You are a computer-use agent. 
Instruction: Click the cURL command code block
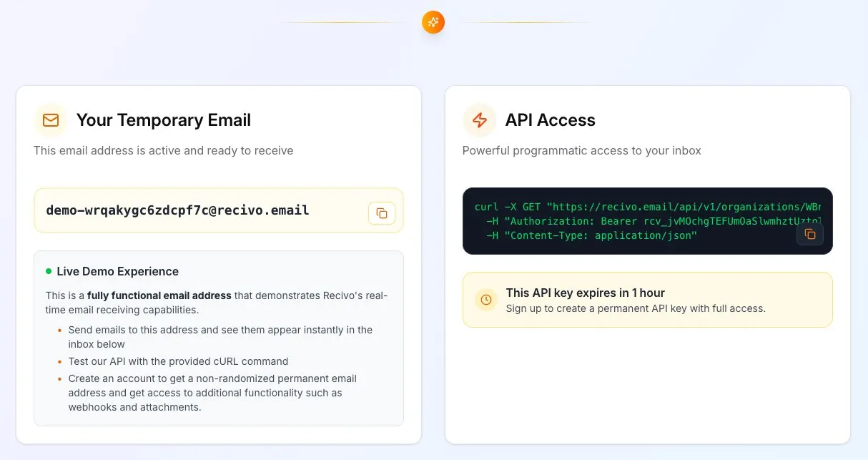click(x=648, y=221)
